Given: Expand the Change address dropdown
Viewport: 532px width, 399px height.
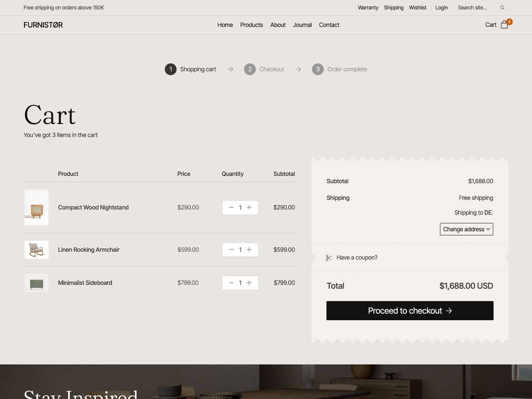Looking at the screenshot, I should [466, 229].
